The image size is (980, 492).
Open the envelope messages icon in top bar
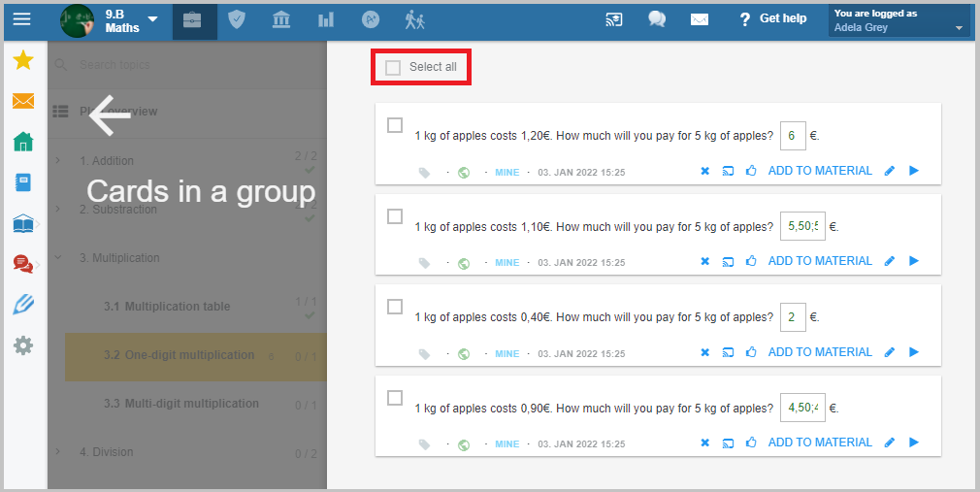point(700,20)
